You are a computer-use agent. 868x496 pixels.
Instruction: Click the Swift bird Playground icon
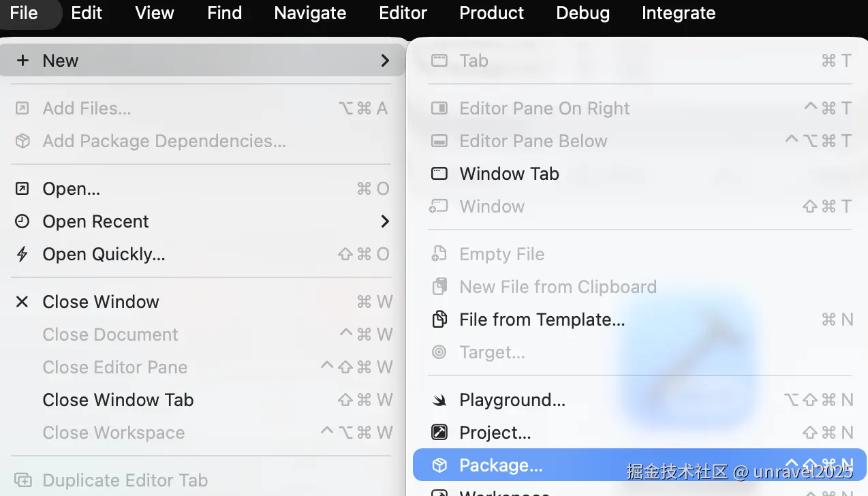click(x=439, y=400)
